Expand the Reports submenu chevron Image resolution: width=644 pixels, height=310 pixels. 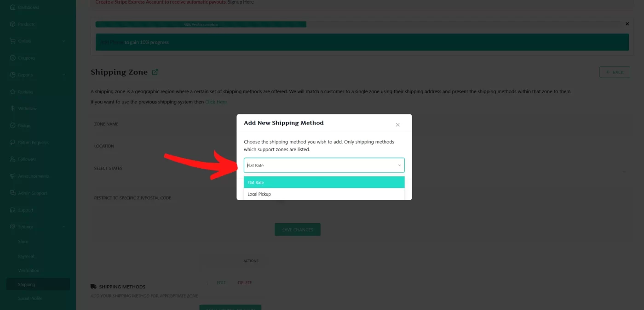pos(63,75)
